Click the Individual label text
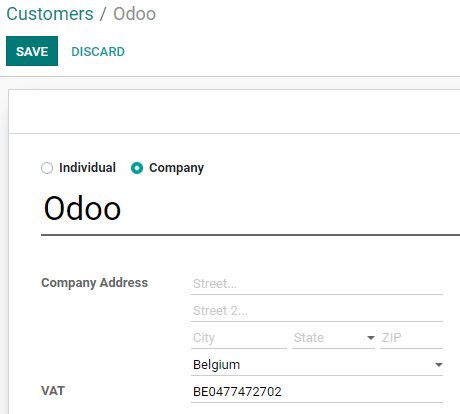Viewport: 460px width, 414px height. click(87, 168)
